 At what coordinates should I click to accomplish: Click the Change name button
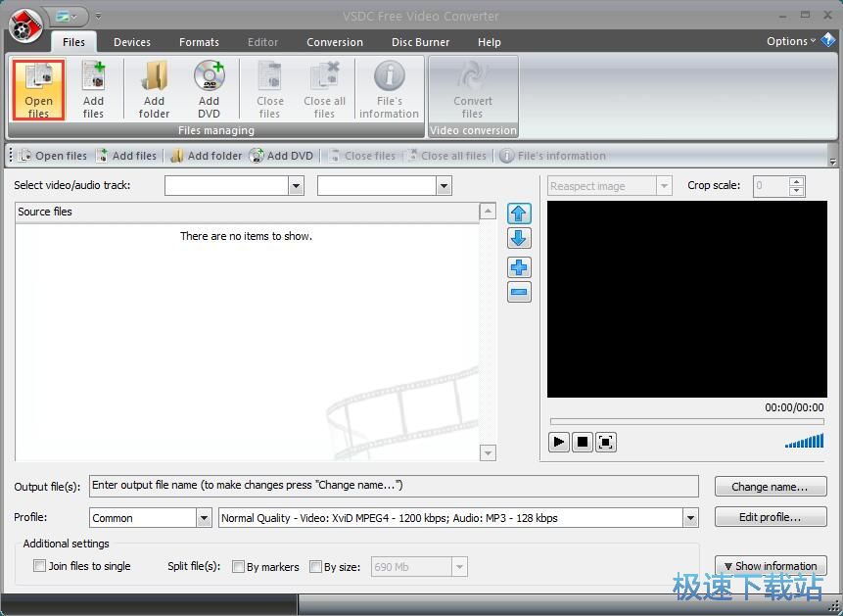pyautogui.click(x=771, y=486)
